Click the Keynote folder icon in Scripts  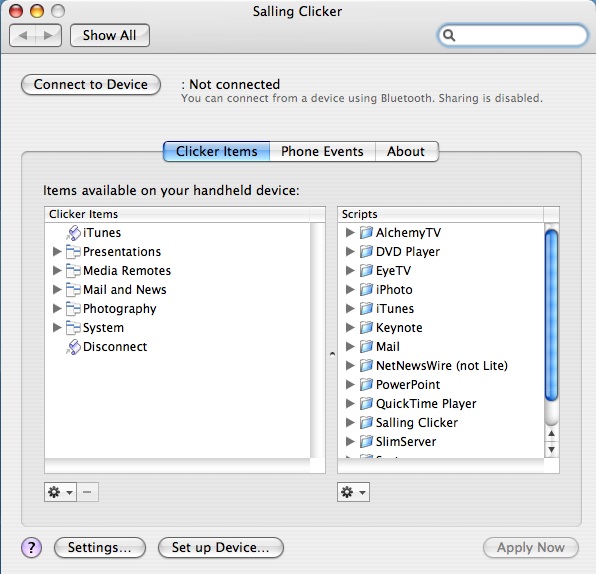click(x=366, y=327)
